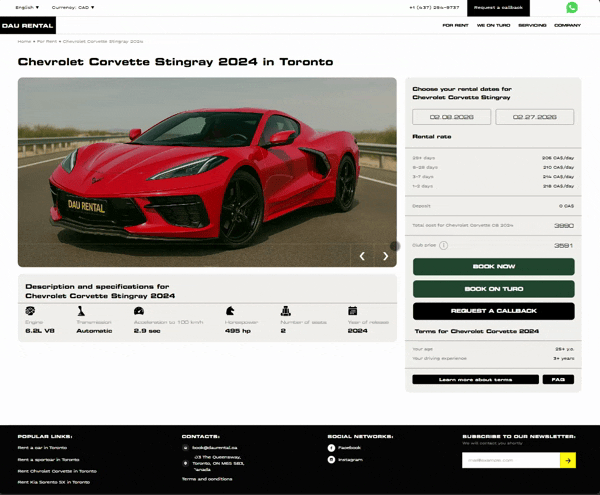This screenshot has width=600, height=495.
Task: Click the number of seats icon
Action: 285,311
